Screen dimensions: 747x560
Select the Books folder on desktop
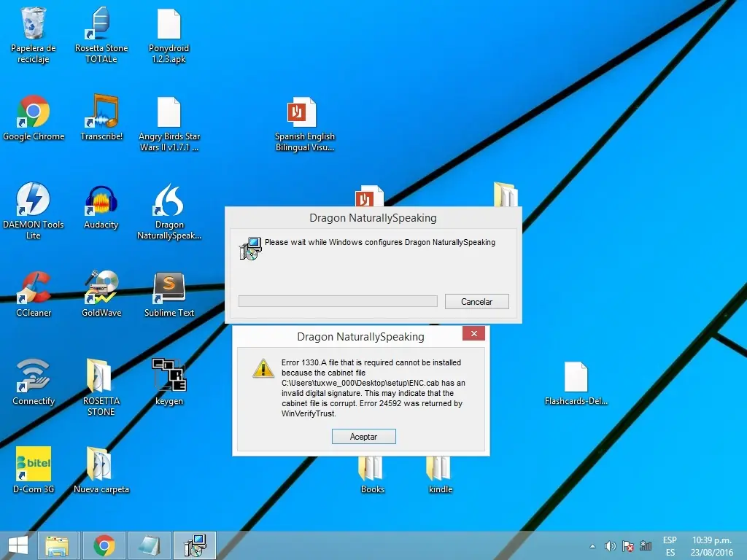pyautogui.click(x=371, y=475)
